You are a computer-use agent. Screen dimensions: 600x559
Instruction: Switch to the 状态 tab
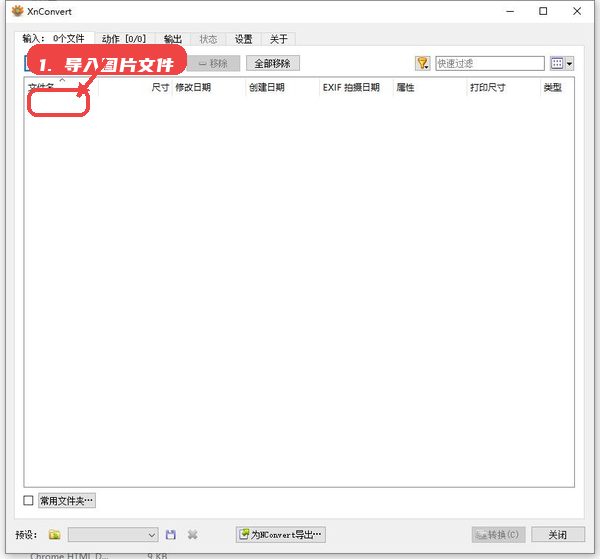coord(208,39)
